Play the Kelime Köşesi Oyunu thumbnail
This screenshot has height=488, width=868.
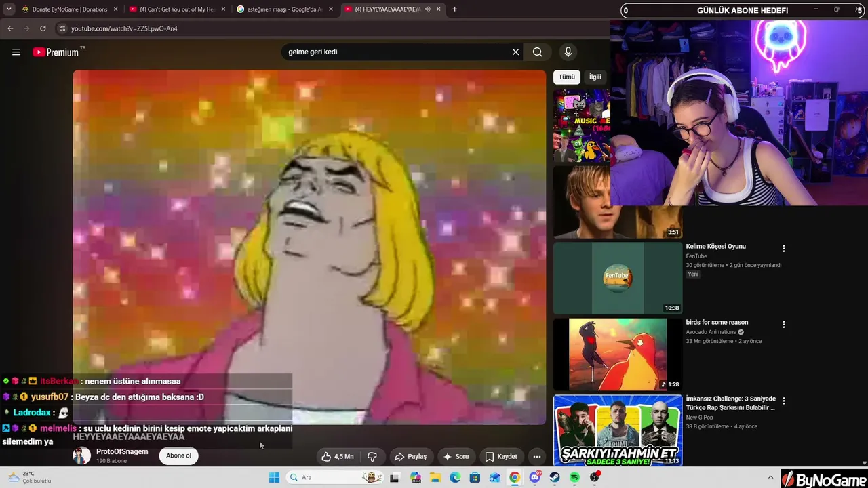[x=618, y=278]
